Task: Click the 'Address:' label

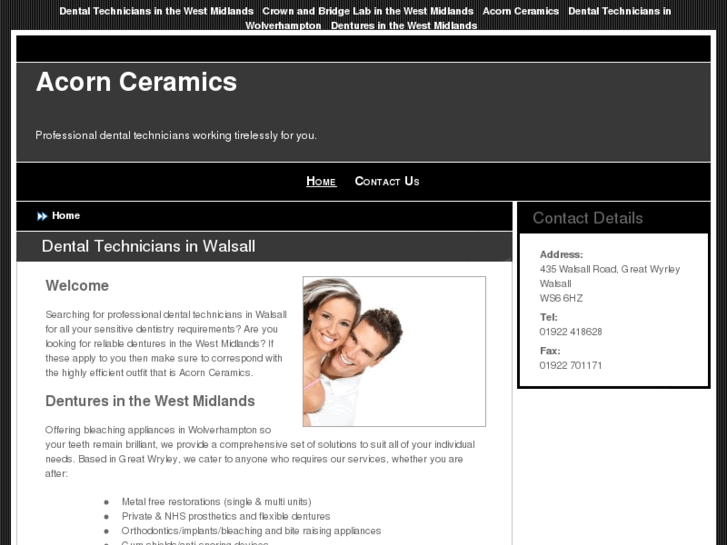Action: (561, 255)
